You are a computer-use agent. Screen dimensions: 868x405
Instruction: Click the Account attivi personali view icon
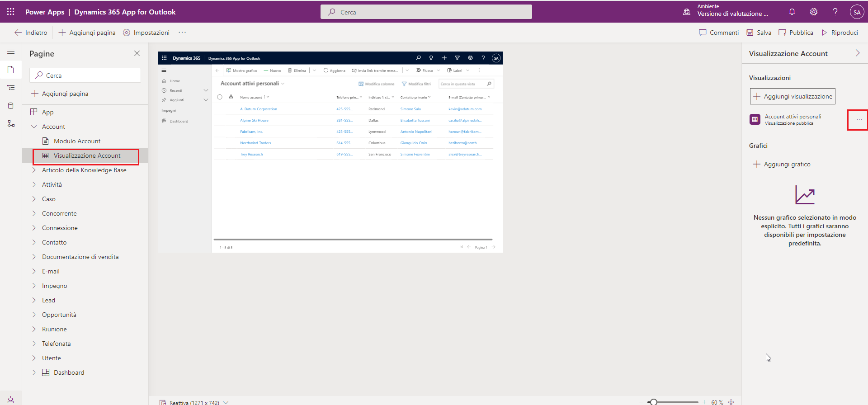[x=755, y=119]
